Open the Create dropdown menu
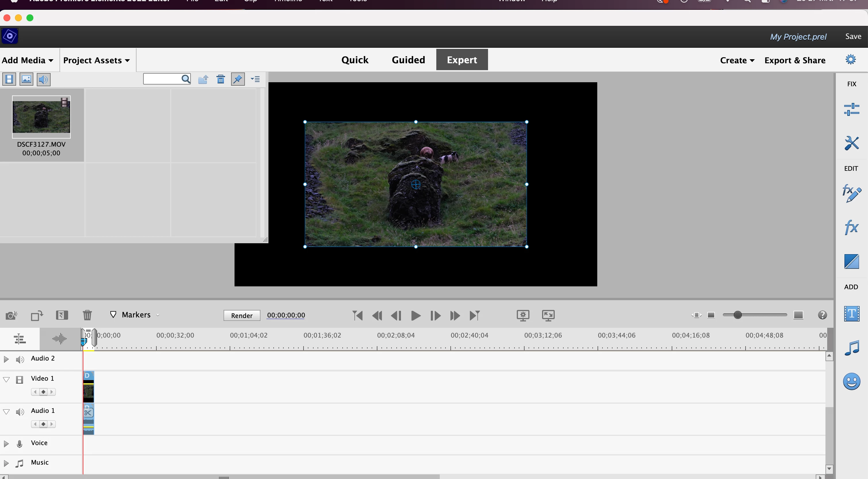This screenshot has width=868, height=479. coord(737,60)
